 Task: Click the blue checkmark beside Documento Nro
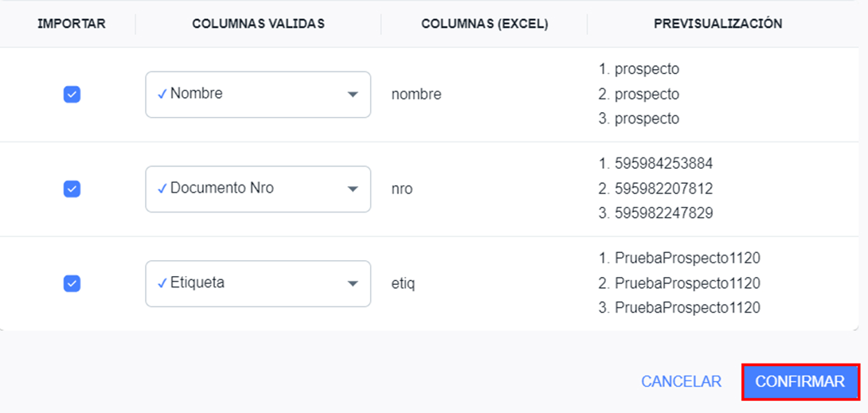162,189
